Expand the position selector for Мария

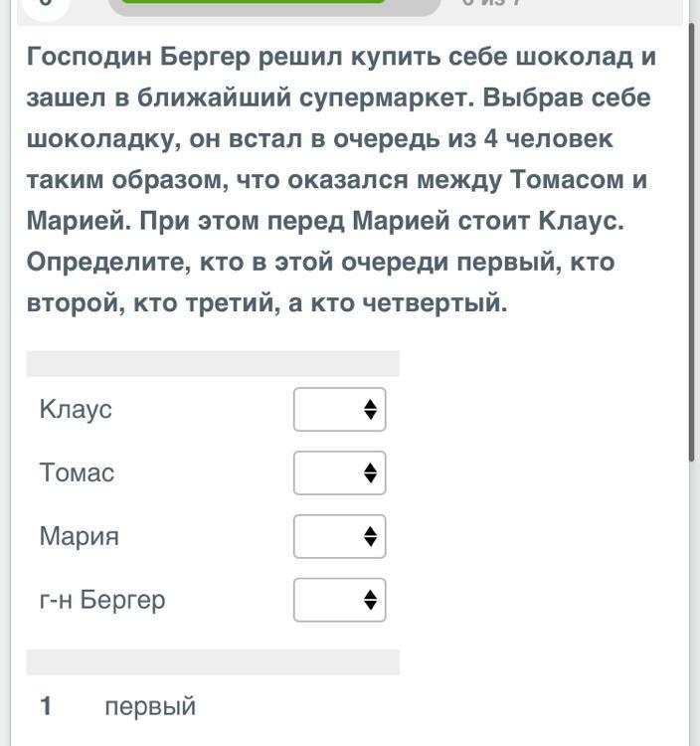pyautogui.click(x=339, y=536)
